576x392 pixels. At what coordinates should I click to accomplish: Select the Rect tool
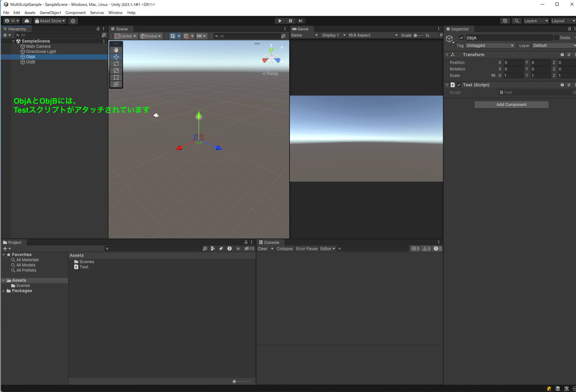point(116,77)
